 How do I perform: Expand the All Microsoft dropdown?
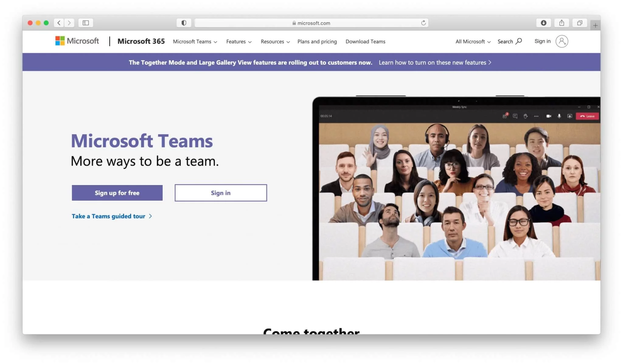472,42
